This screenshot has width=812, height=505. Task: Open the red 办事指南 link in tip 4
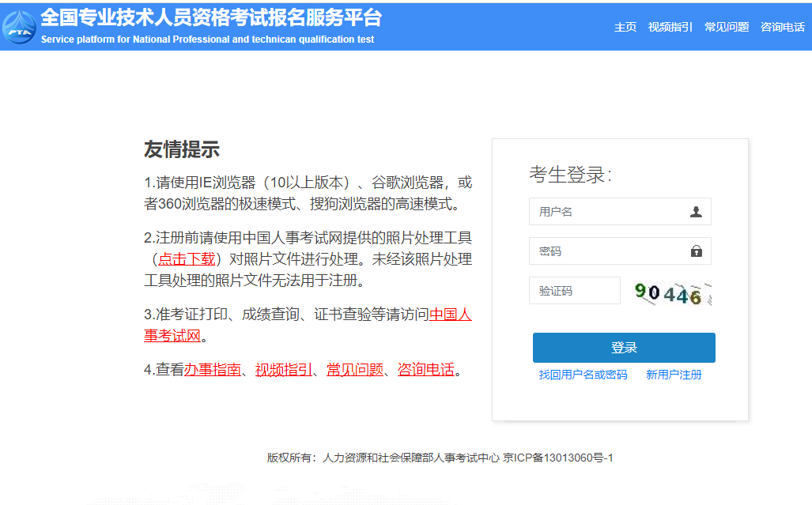coord(212,370)
